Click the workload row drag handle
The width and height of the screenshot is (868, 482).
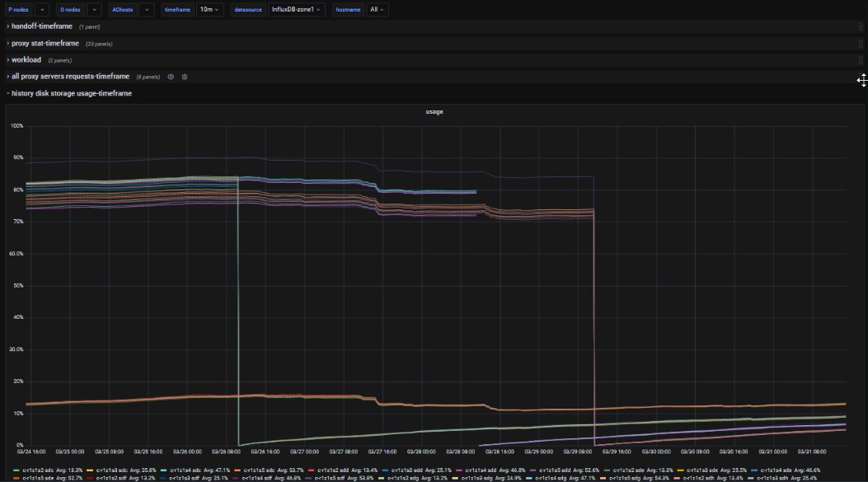pos(861,60)
